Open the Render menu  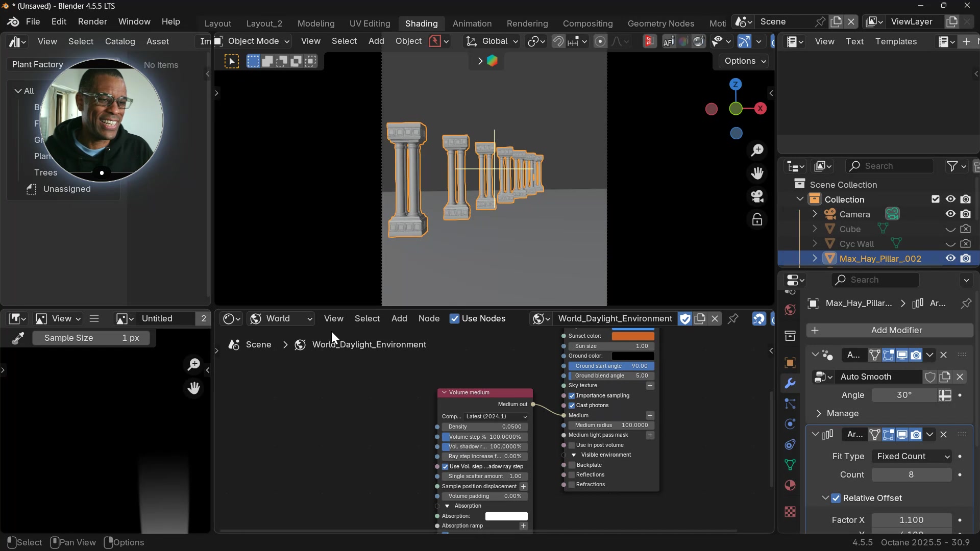click(x=92, y=22)
